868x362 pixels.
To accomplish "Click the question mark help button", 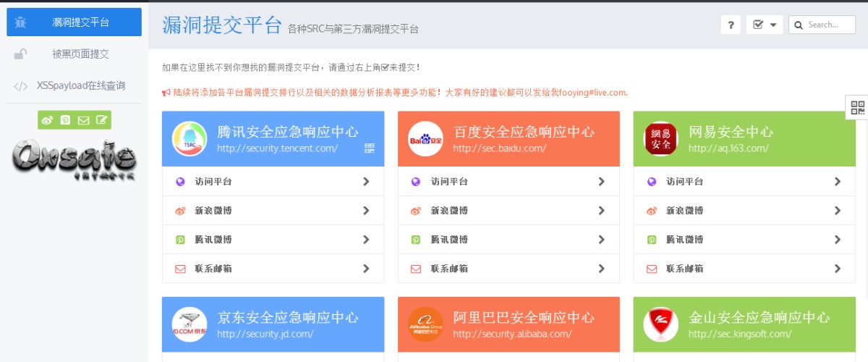I will 731,25.
